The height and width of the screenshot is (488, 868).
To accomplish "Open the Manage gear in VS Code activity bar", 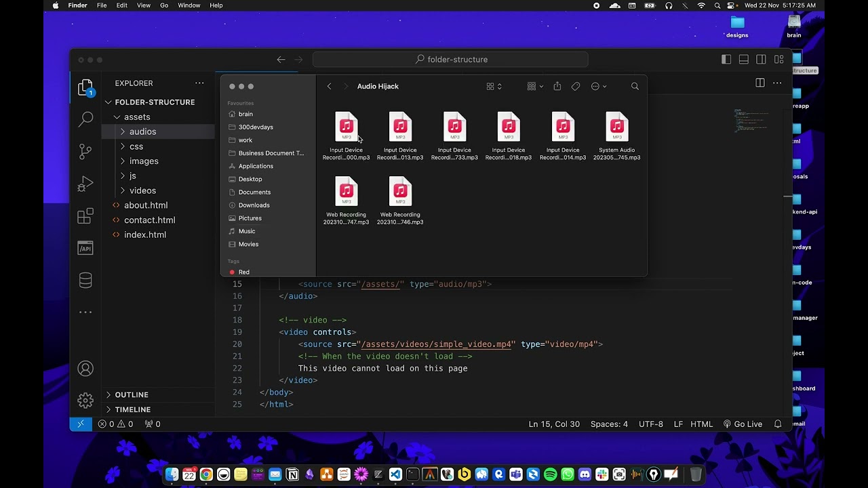I will [x=85, y=401].
